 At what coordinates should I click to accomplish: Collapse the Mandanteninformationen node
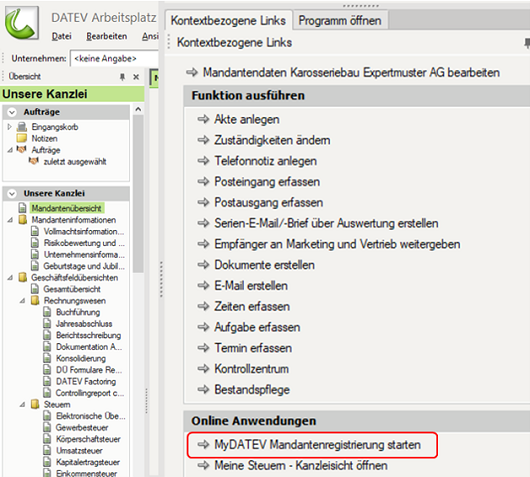(10, 220)
